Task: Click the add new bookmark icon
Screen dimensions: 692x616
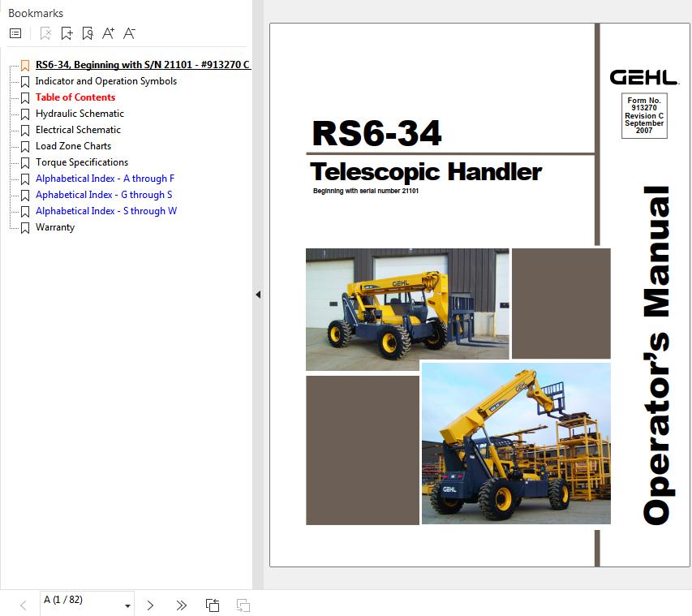Action: click(x=67, y=33)
